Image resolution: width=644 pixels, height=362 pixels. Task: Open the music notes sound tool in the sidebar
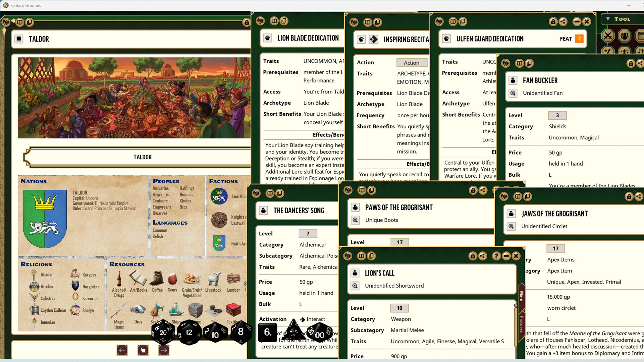click(641, 51)
